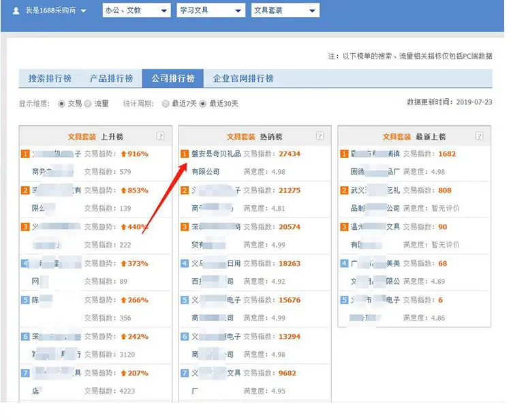
Task: Open help icon for 文具套装 最新上榜
Action: tap(479, 136)
